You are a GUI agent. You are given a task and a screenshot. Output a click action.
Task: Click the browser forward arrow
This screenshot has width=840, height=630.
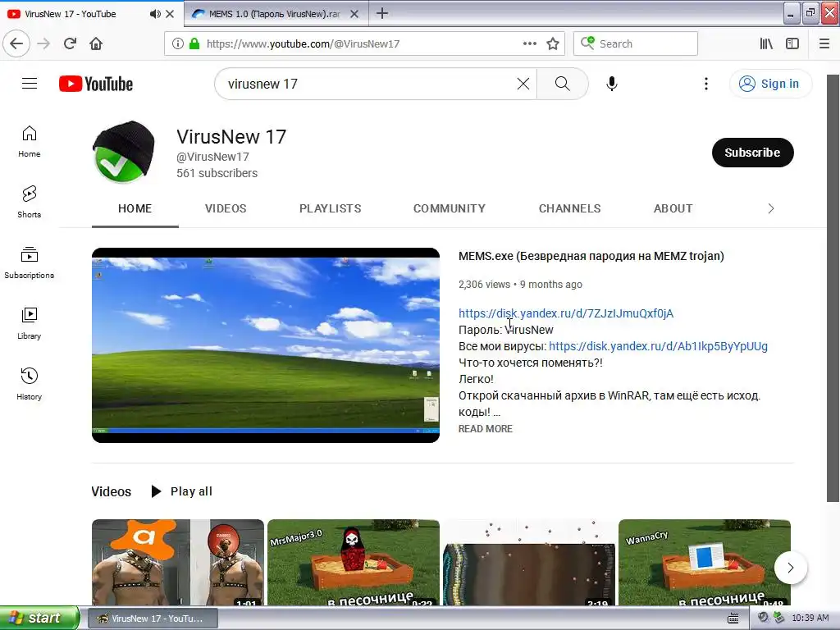[44, 43]
